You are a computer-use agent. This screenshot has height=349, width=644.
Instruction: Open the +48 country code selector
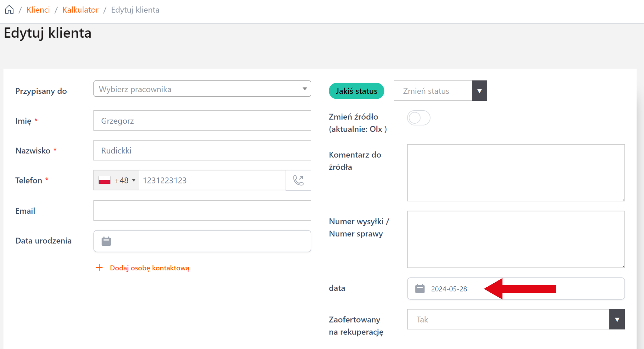pos(125,180)
